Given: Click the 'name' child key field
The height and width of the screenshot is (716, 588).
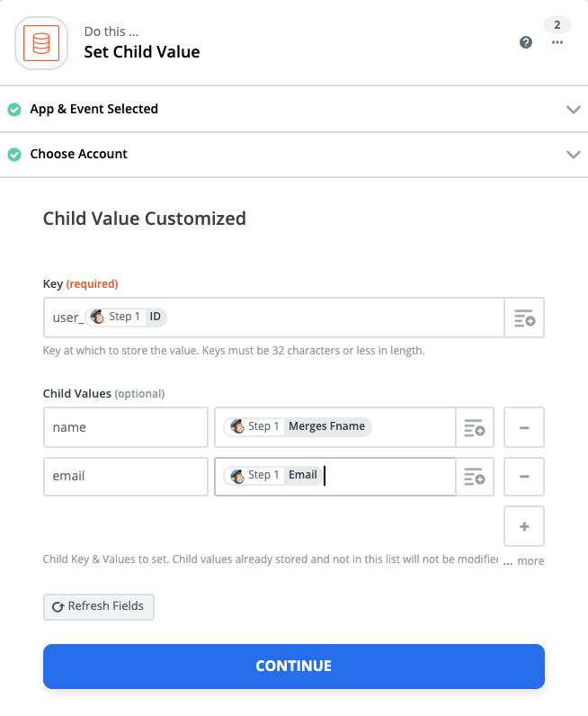Looking at the screenshot, I should pyautogui.click(x=125, y=427).
